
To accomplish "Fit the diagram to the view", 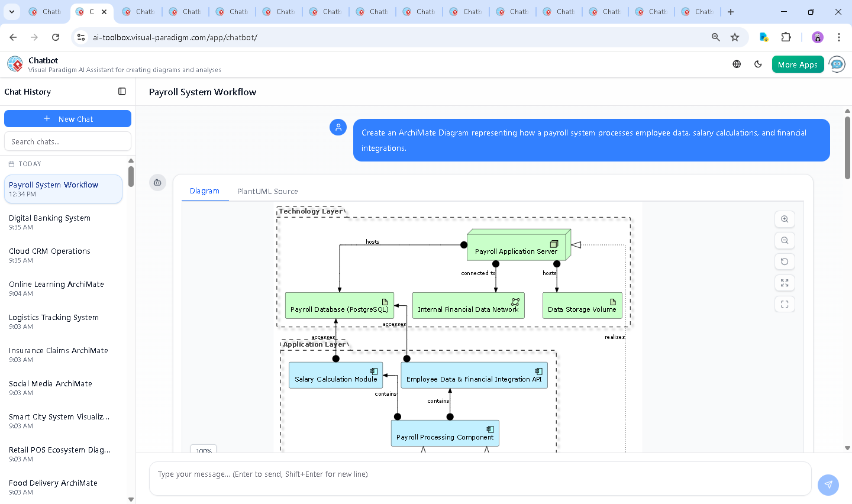I will pos(785,304).
